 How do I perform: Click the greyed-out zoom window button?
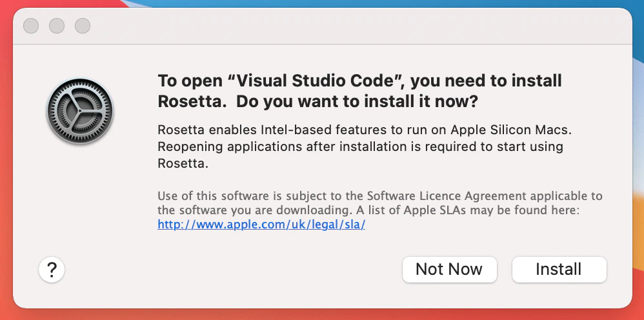[x=83, y=26]
